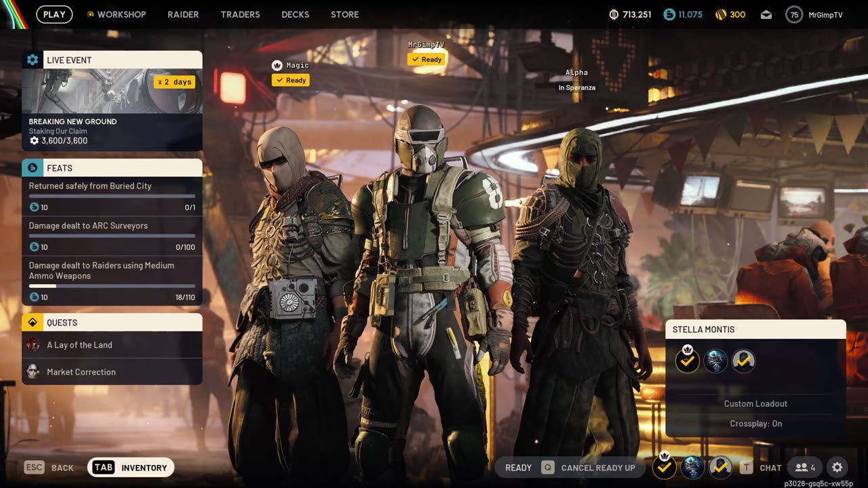Click the Market Correction quest giver portrait
Screen dimensions: 868x488
tap(33, 371)
